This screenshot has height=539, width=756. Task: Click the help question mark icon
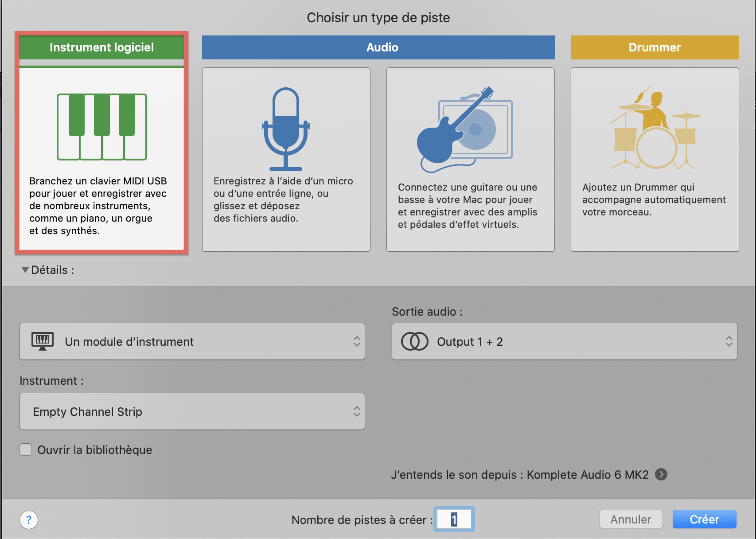click(x=29, y=519)
